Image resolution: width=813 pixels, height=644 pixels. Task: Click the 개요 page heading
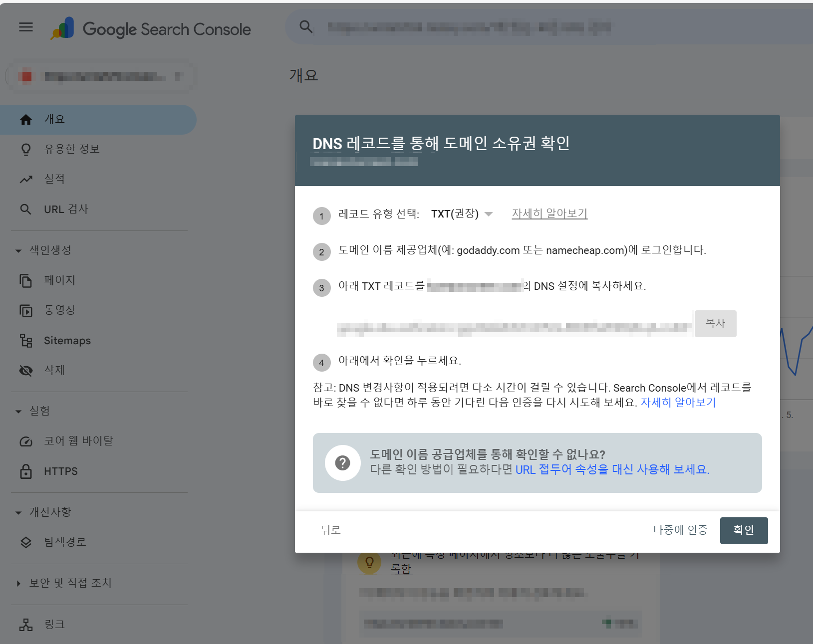(303, 75)
